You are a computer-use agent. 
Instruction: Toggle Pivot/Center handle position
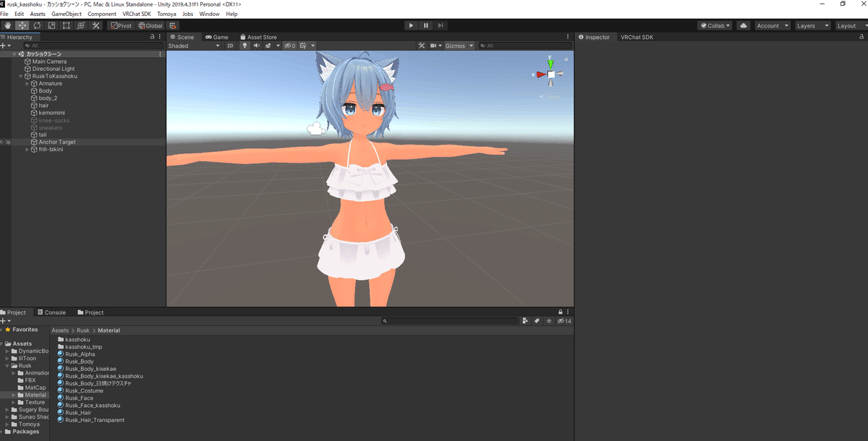(122, 25)
